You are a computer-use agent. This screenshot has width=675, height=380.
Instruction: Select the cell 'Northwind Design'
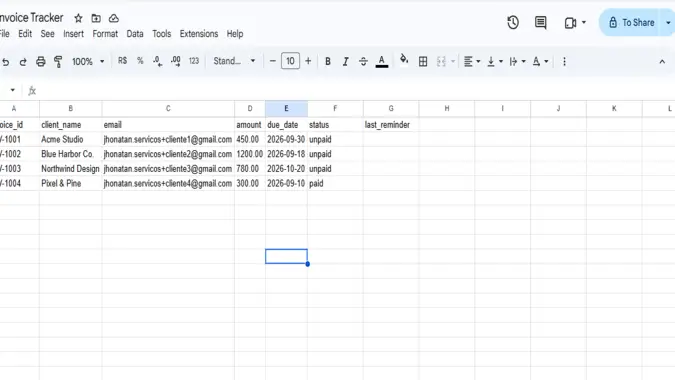point(71,169)
